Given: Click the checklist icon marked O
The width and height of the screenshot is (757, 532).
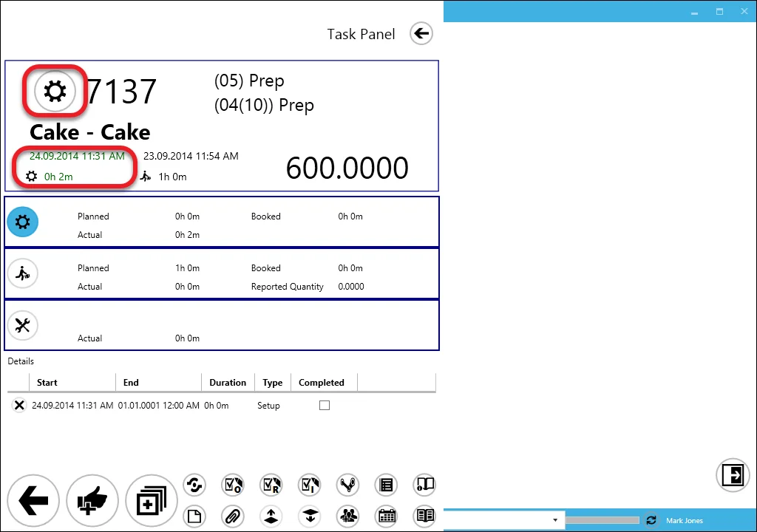Looking at the screenshot, I should point(232,485).
